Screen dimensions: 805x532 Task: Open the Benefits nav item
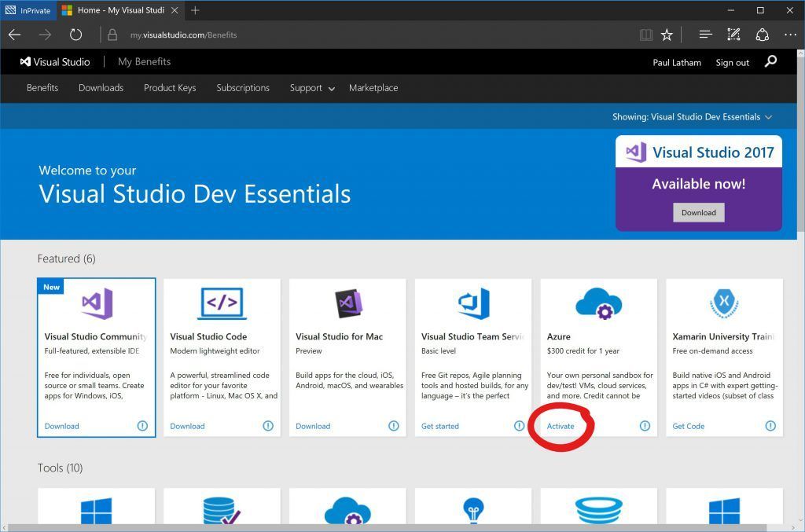pyautogui.click(x=42, y=88)
